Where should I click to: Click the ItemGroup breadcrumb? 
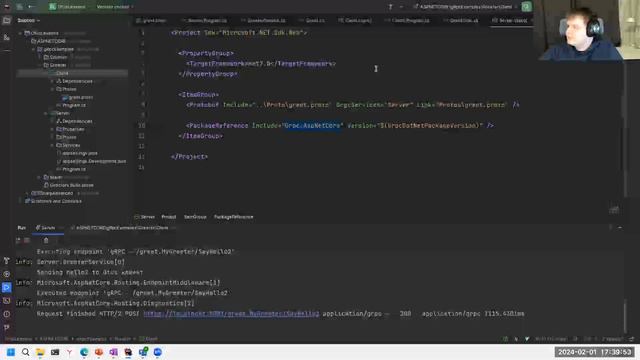coord(195,217)
